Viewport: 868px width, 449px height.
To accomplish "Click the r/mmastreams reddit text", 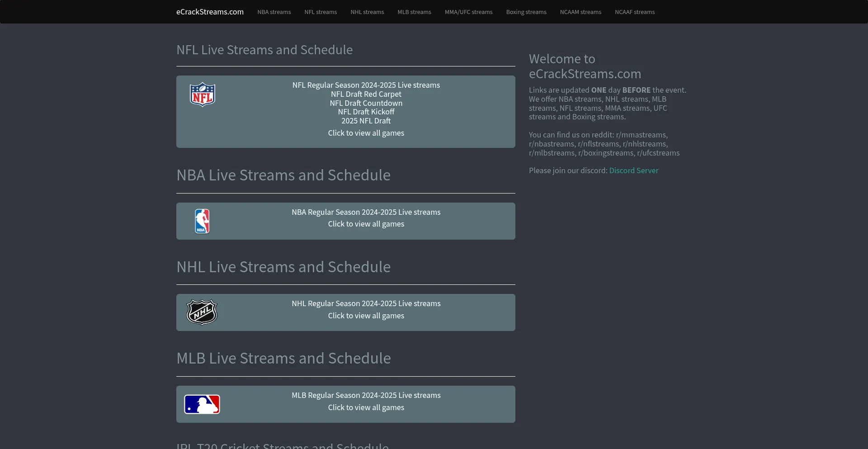I will [x=642, y=135].
